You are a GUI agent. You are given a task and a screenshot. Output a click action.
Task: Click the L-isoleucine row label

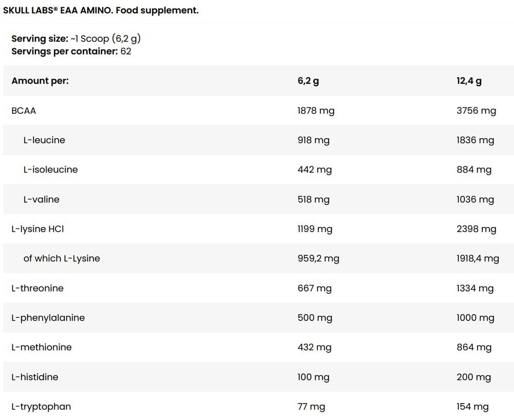pyautogui.click(x=50, y=169)
